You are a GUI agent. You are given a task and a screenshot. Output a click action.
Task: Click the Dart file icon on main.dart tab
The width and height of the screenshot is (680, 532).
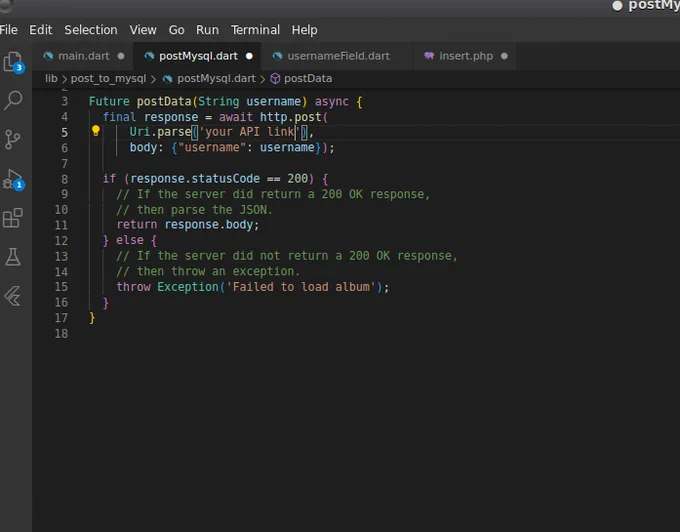pos(48,56)
